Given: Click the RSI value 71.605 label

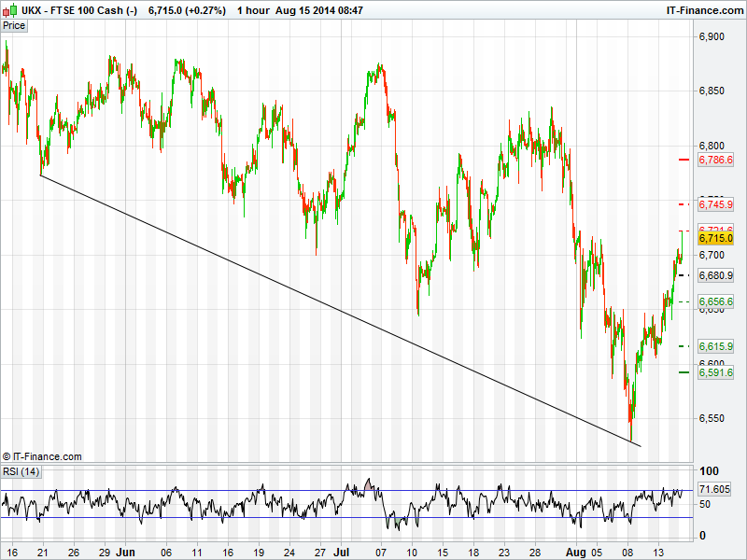Looking at the screenshot, I should 714,489.
